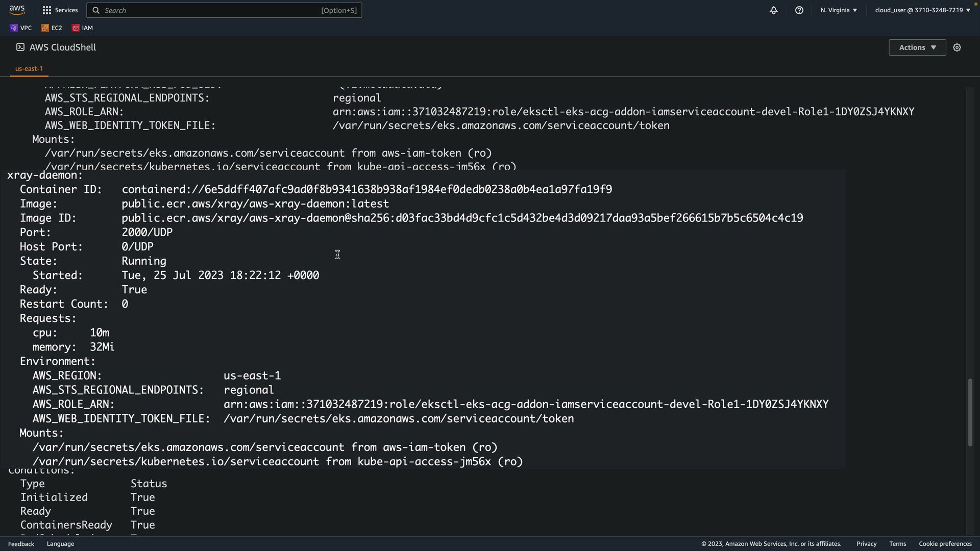This screenshot has width=980, height=551.
Task: Click the terminal vertical scrollbar thumb
Action: point(970,412)
